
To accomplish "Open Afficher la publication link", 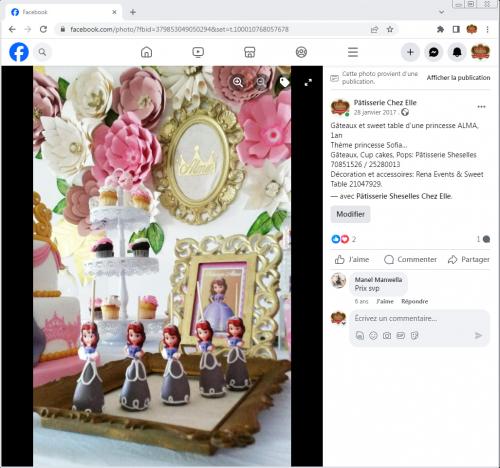I will point(458,77).
